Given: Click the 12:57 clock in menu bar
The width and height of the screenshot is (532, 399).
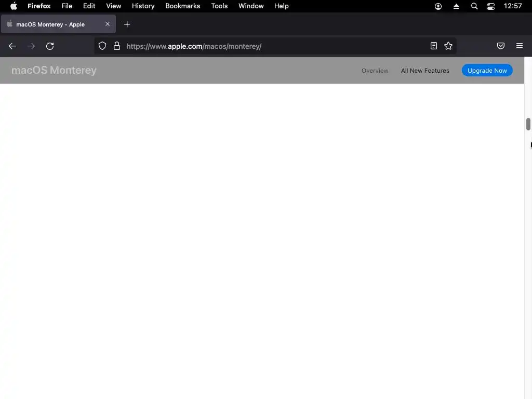Looking at the screenshot, I should point(513,6).
